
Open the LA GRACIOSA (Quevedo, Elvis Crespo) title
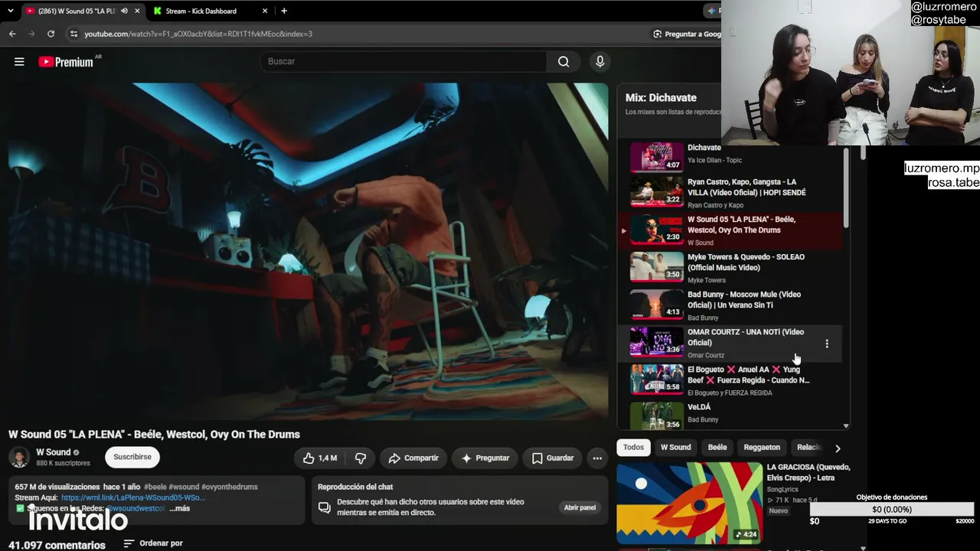click(808, 472)
